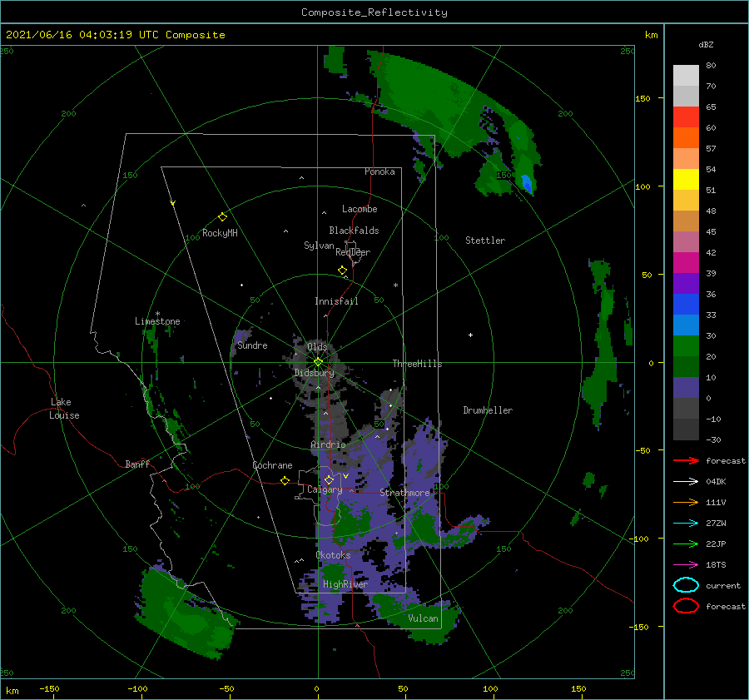Select the yellow 51-54 dBZ swatch
Viewport: 749px width, 700px height.
(x=686, y=179)
